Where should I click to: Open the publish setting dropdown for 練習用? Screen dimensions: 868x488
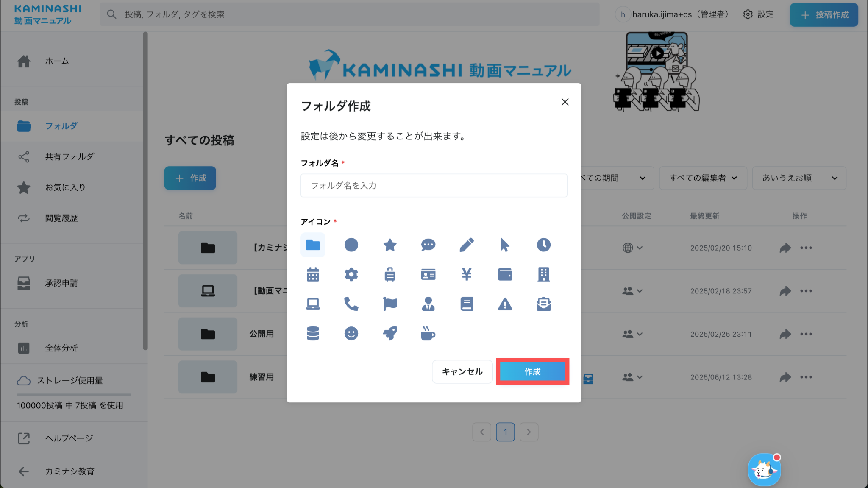[x=632, y=377]
